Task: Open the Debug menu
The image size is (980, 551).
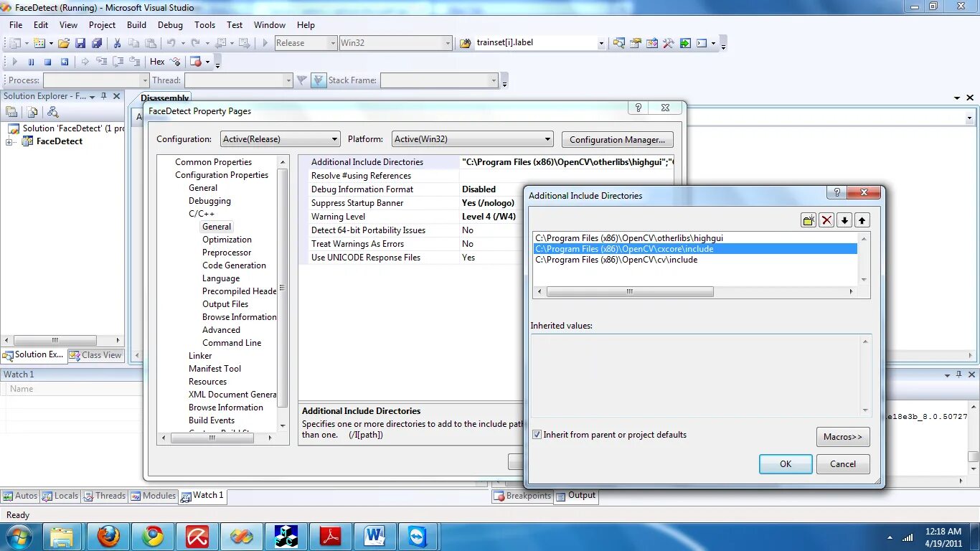Action: (x=170, y=24)
